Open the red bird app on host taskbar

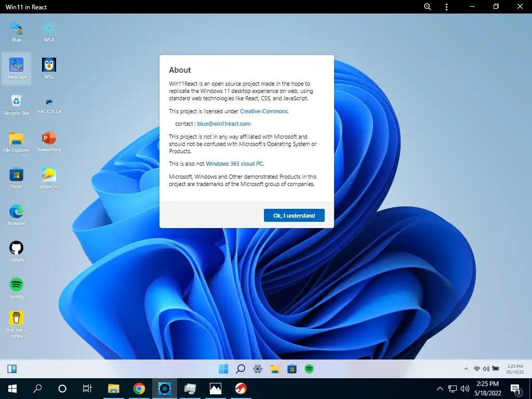coord(241,389)
